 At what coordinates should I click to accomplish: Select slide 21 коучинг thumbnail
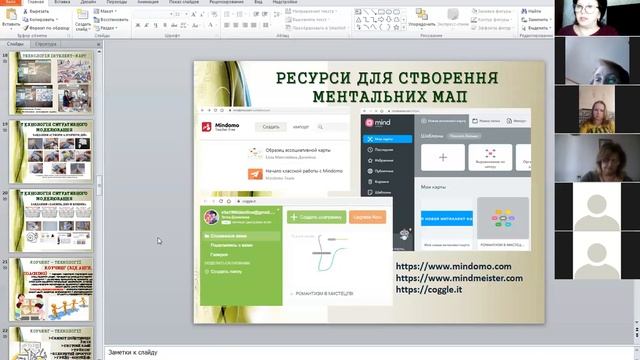coord(51,289)
